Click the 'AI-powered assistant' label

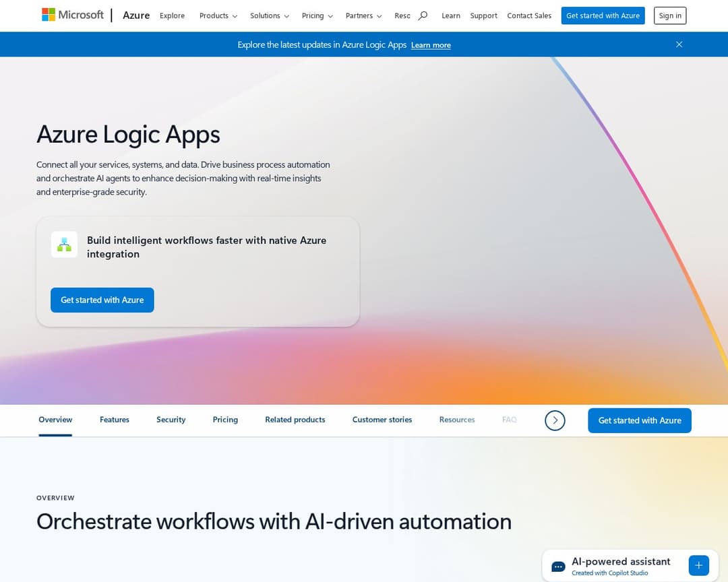click(x=621, y=562)
